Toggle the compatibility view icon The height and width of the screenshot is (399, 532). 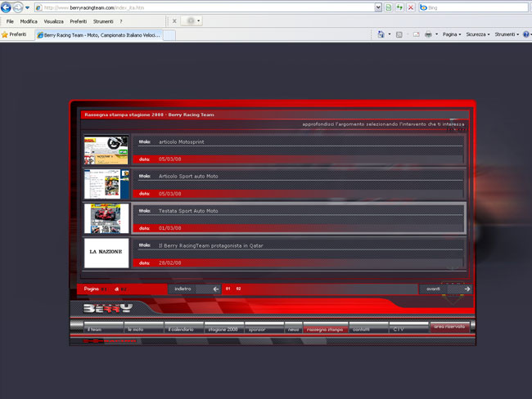389,7
